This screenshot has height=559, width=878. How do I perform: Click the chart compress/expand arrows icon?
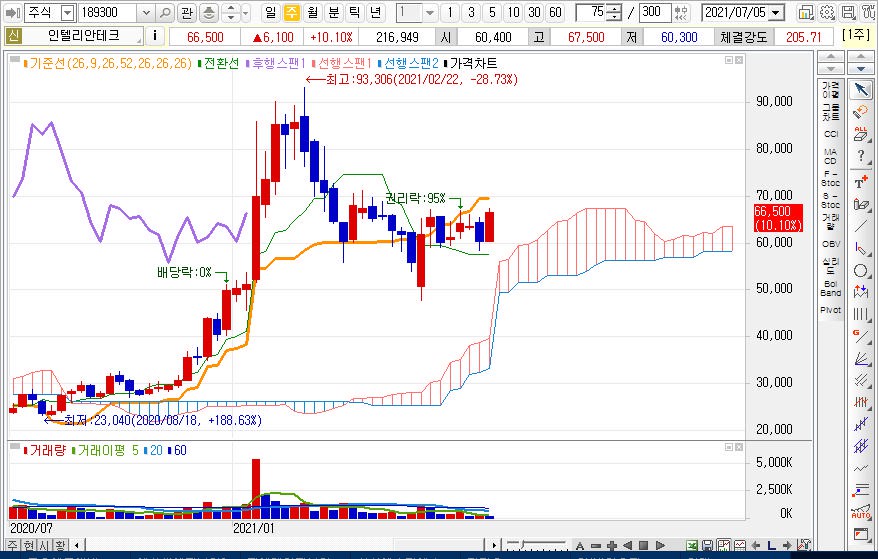(681, 12)
